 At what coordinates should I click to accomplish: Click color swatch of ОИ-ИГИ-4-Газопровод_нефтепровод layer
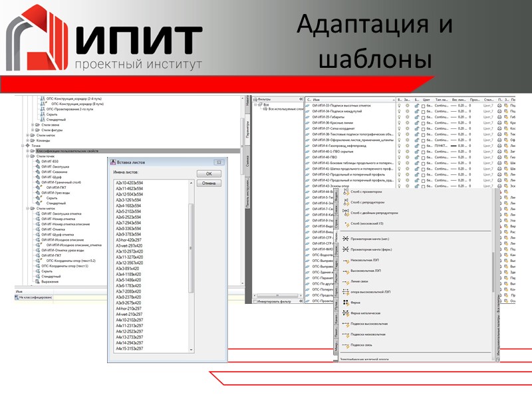(x=423, y=146)
